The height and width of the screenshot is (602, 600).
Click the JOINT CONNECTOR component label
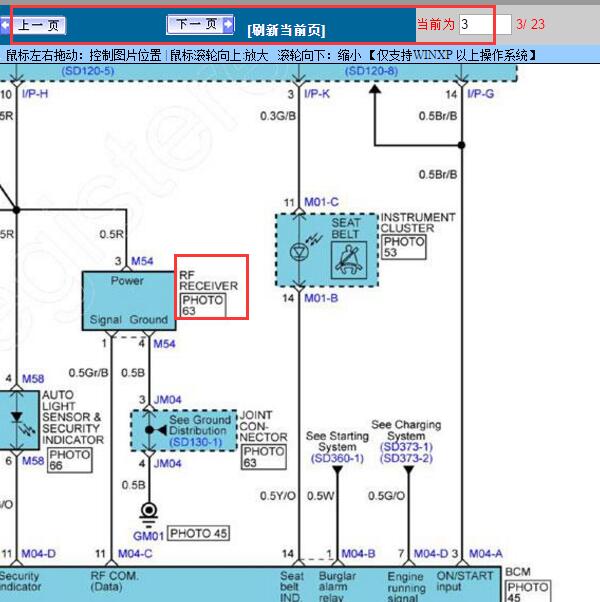tap(263, 426)
